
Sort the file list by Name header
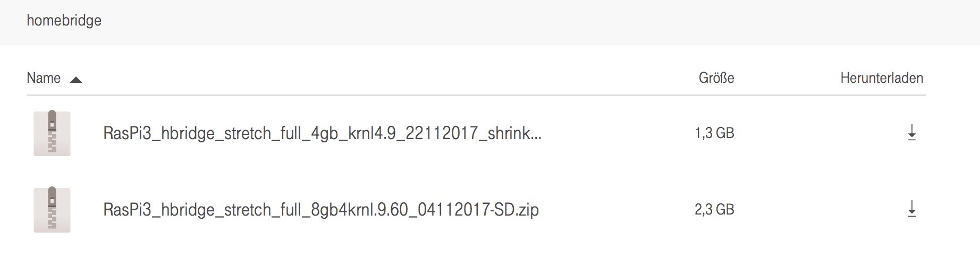[x=44, y=78]
